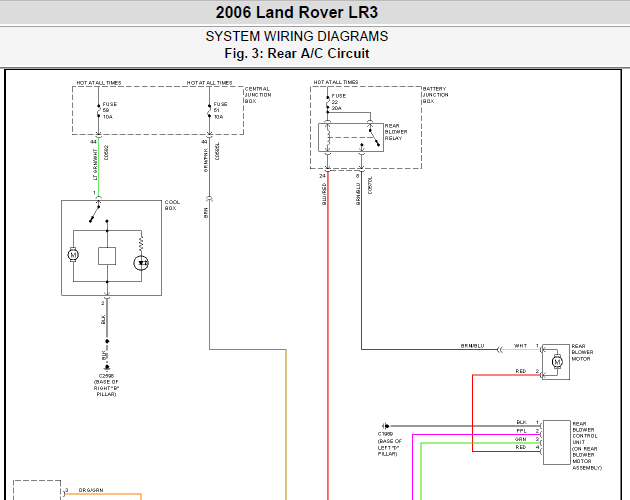The height and width of the screenshot is (500, 630).
Task: Click the "C0582" connector label near Fuse 59
Action: click(106, 152)
